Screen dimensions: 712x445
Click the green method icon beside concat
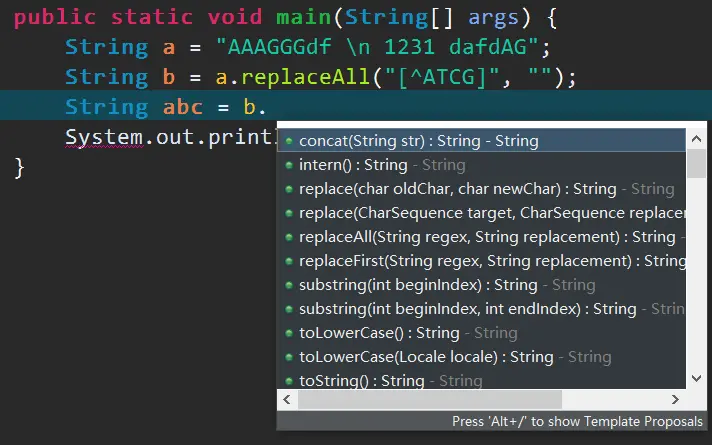click(x=289, y=141)
